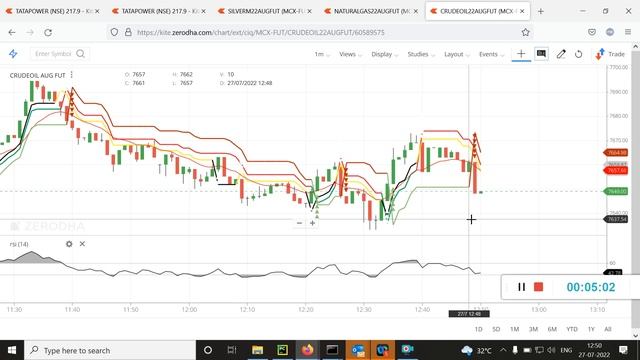Click the taskbar search box
The image size is (640, 360).
(x=110, y=350)
